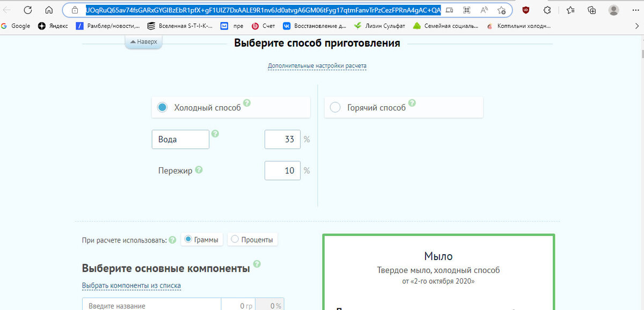Screen dimensions: 644x310
Task: Click the read aloud icon in the toolbar
Action: [484, 10]
